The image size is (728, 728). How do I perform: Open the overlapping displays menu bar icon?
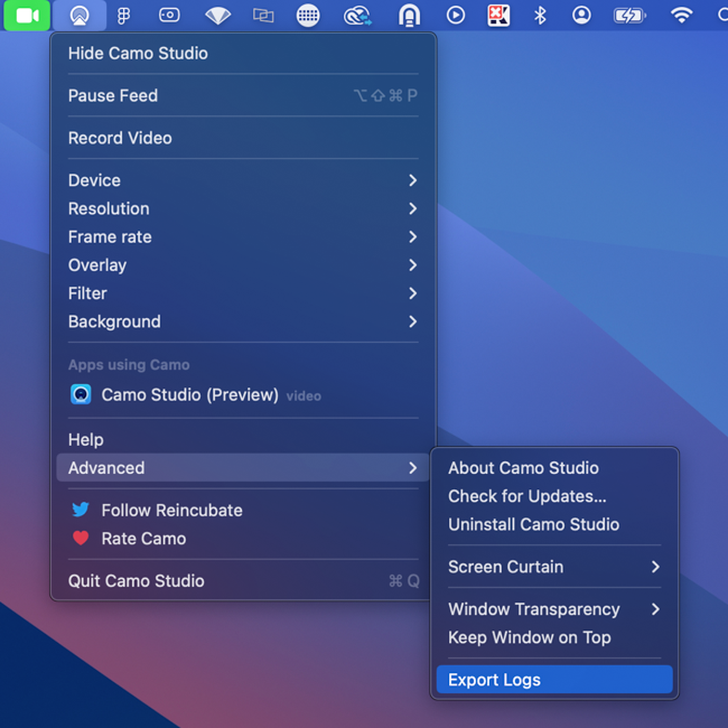click(x=263, y=16)
